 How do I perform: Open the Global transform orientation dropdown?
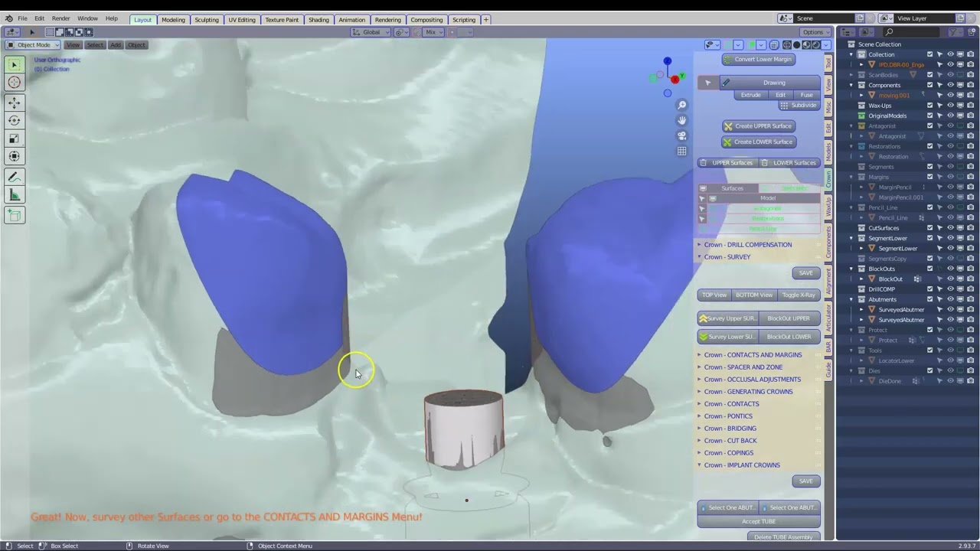tap(371, 32)
